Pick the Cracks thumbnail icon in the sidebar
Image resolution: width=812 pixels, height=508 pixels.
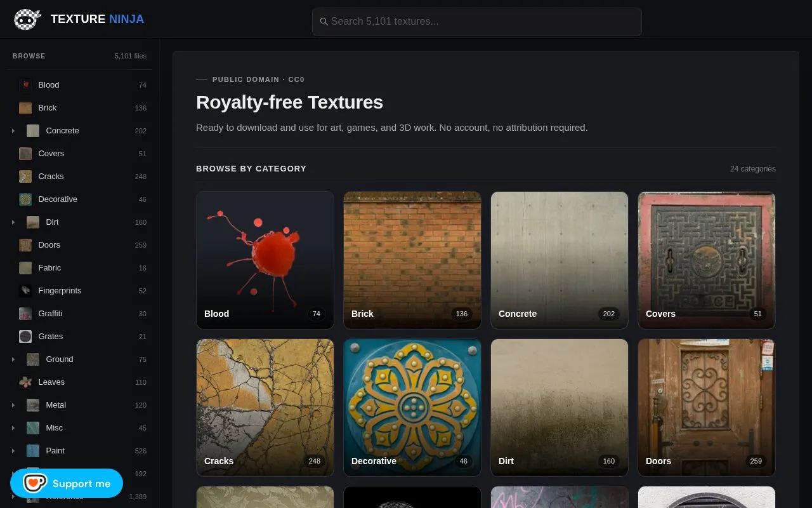point(25,176)
